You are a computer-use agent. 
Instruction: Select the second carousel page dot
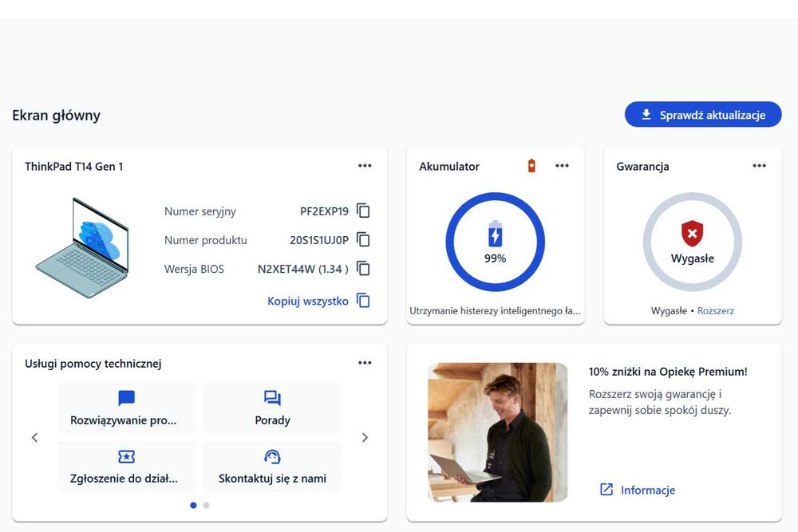click(x=206, y=505)
